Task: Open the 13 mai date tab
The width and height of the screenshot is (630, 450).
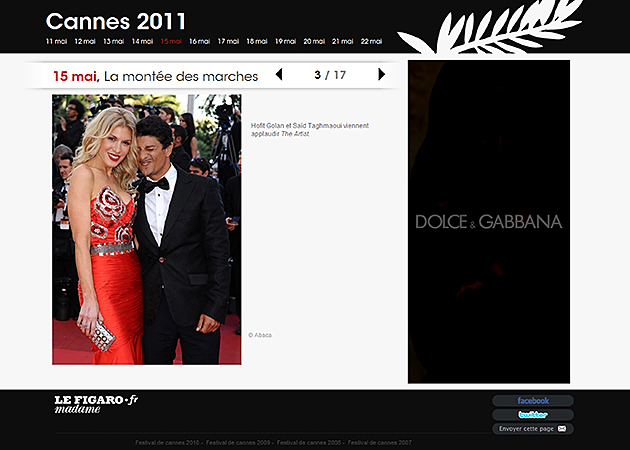Action: tap(114, 42)
